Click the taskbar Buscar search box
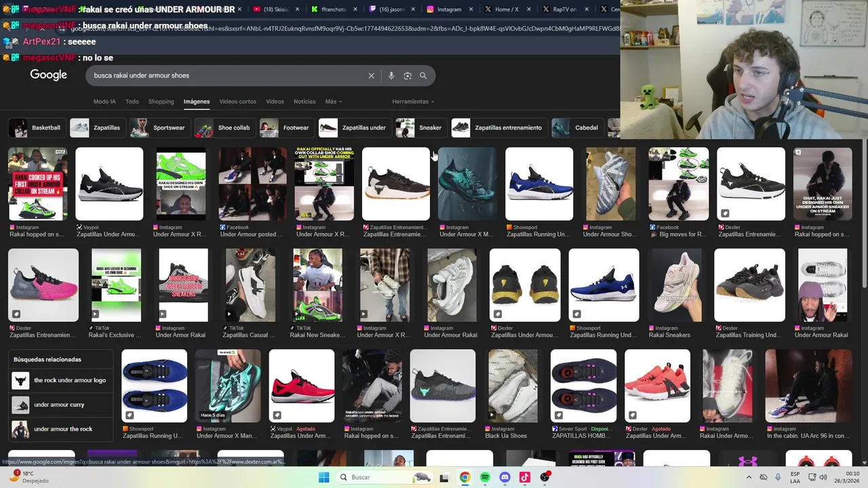The image size is (868, 488). click(384, 477)
